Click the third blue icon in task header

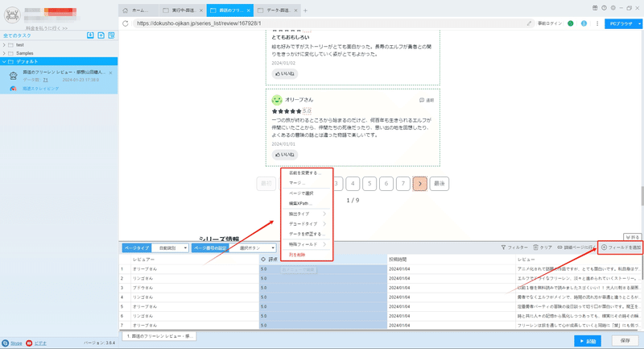[x=111, y=35]
